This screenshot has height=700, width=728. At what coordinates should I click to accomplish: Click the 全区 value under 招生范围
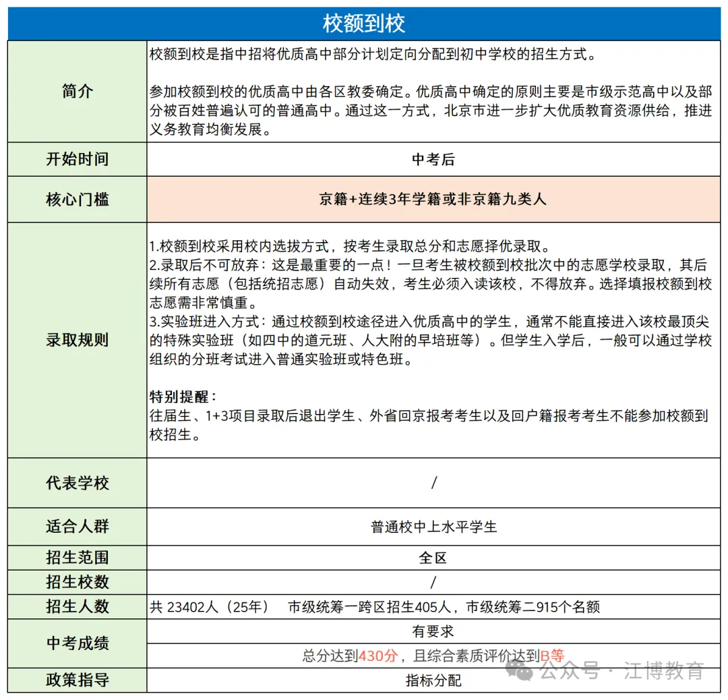point(435,558)
